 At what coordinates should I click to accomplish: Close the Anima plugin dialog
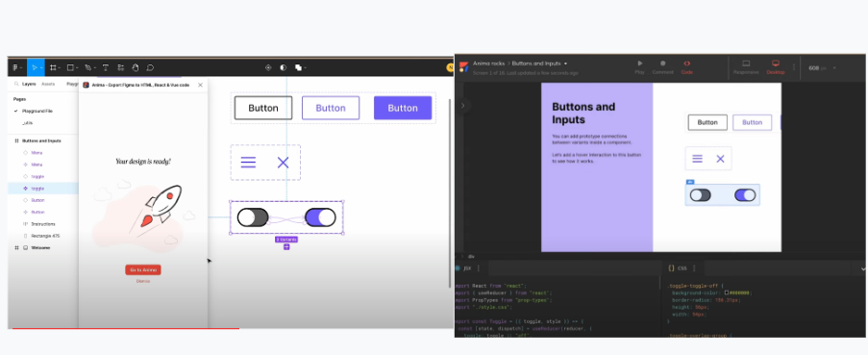(200, 85)
